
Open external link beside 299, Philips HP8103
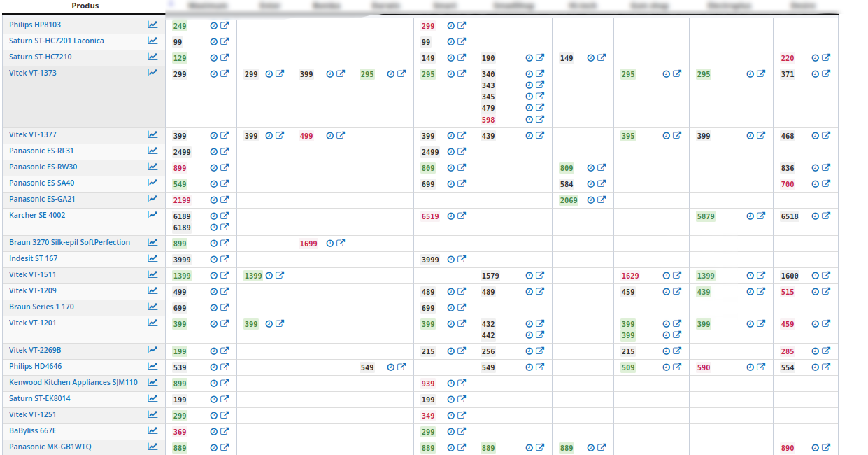[462, 25]
